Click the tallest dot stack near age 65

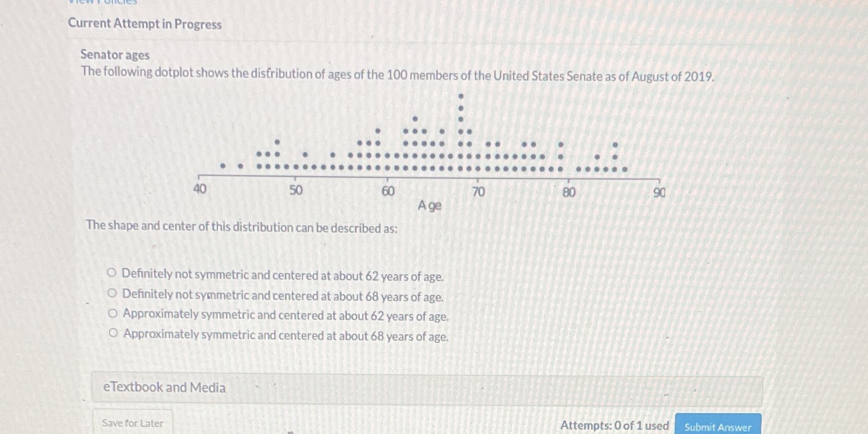tap(460, 130)
